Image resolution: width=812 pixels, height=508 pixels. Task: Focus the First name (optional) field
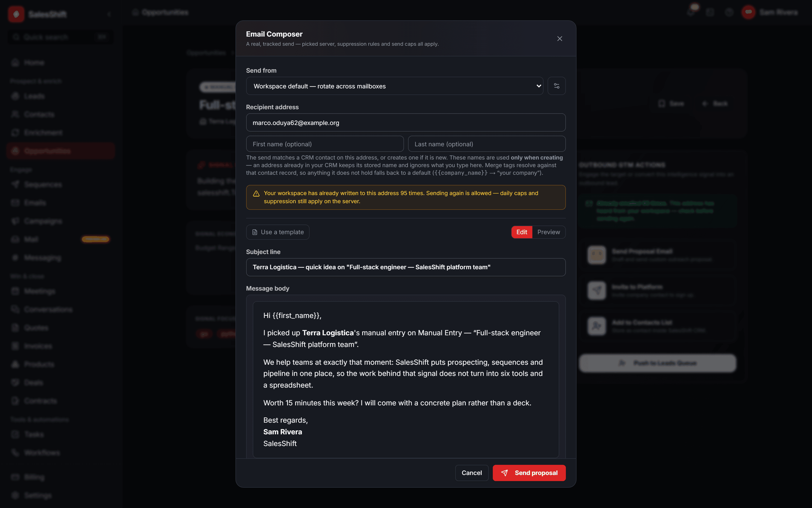(x=325, y=144)
